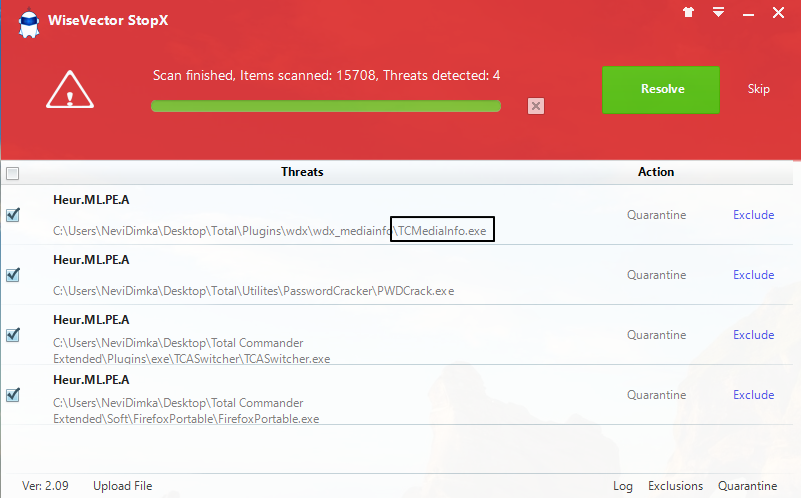
Task: Click Heur.ML.PE.A name above FirefoxPortable.exe
Action: [91, 380]
